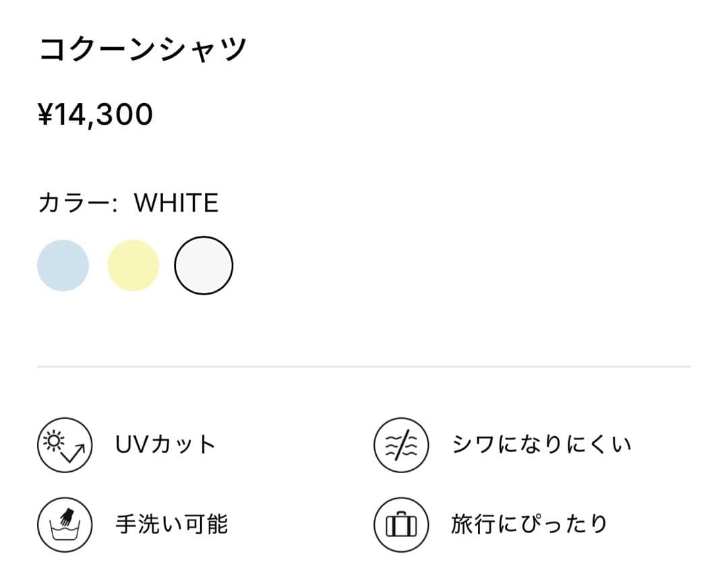Click the circled sun with arrow symbol
This screenshot has height=583, width=728.
[64, 444]
